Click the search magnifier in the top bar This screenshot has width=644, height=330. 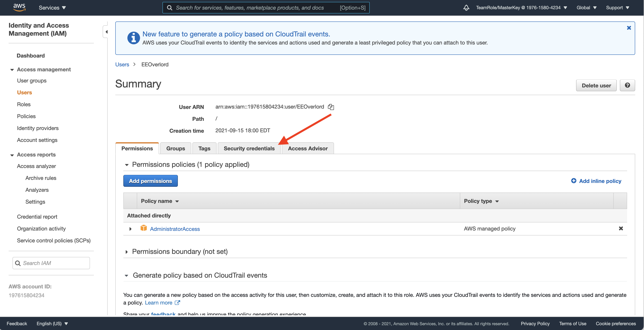pyautogui.click(x=170, y=8)
